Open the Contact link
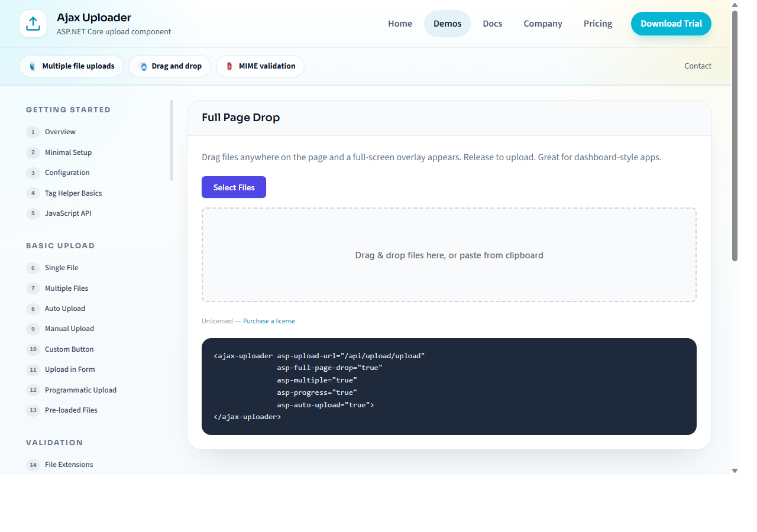This screenshot has width=757, height=532. 697,66
